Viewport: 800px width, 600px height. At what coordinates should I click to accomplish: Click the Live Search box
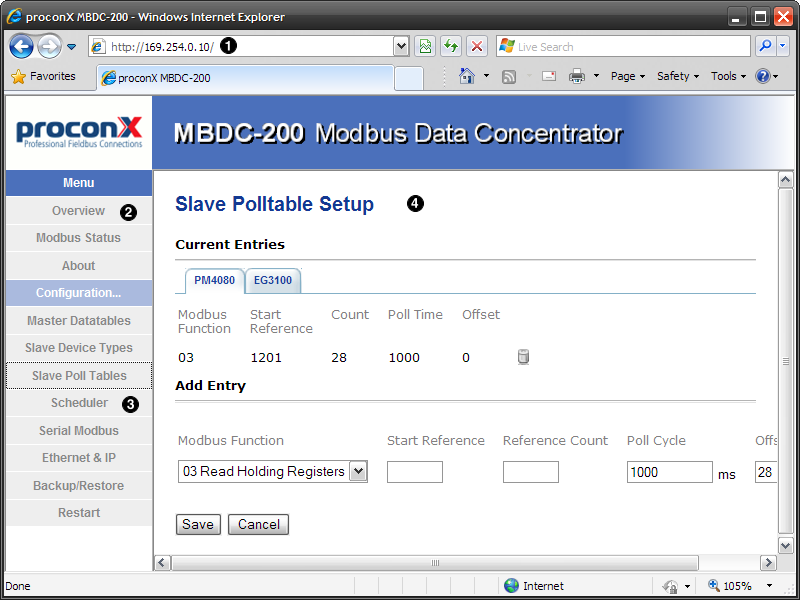click(x=623, y=46)
